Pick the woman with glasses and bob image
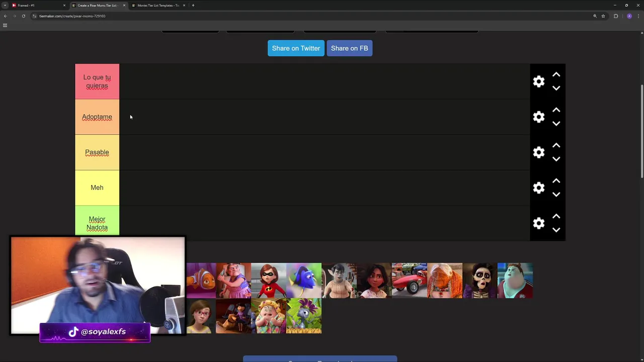Image resolution: width=644 pixels, height=362 pixels. click(x=201, y=316)
